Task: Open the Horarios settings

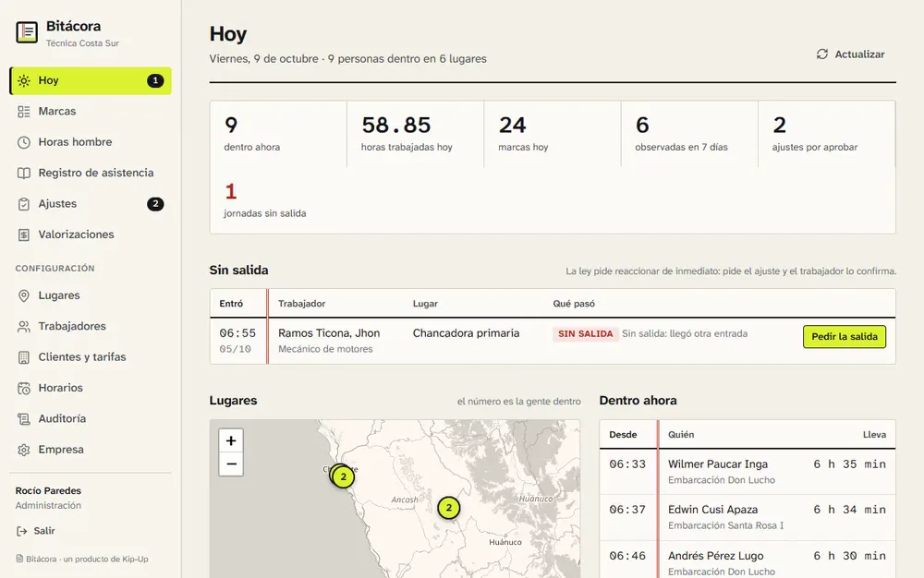Action: coord(91,388)
